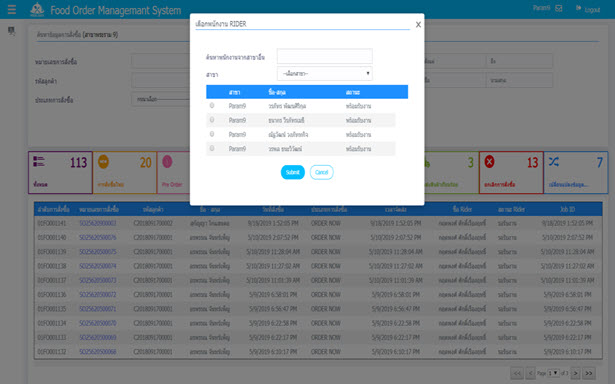Filter orders with the red 13 cancelled card
The image size is (615, 384).
(x=511, y=173)
